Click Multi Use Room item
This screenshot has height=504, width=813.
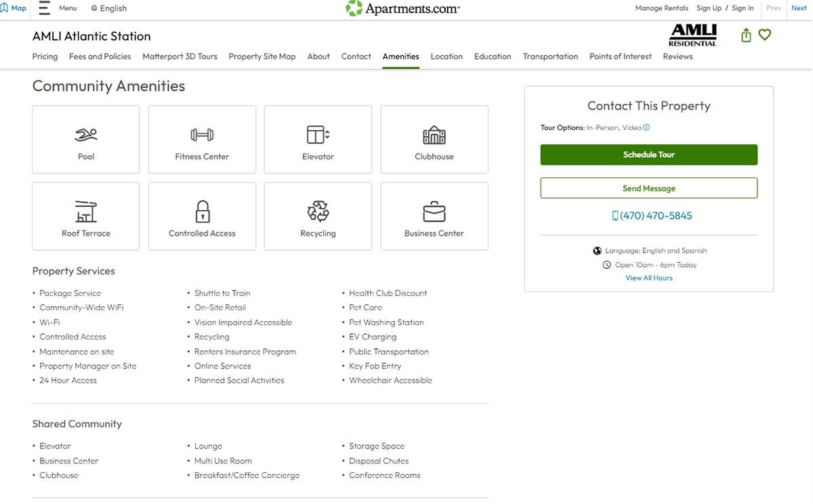pos(223,461)
